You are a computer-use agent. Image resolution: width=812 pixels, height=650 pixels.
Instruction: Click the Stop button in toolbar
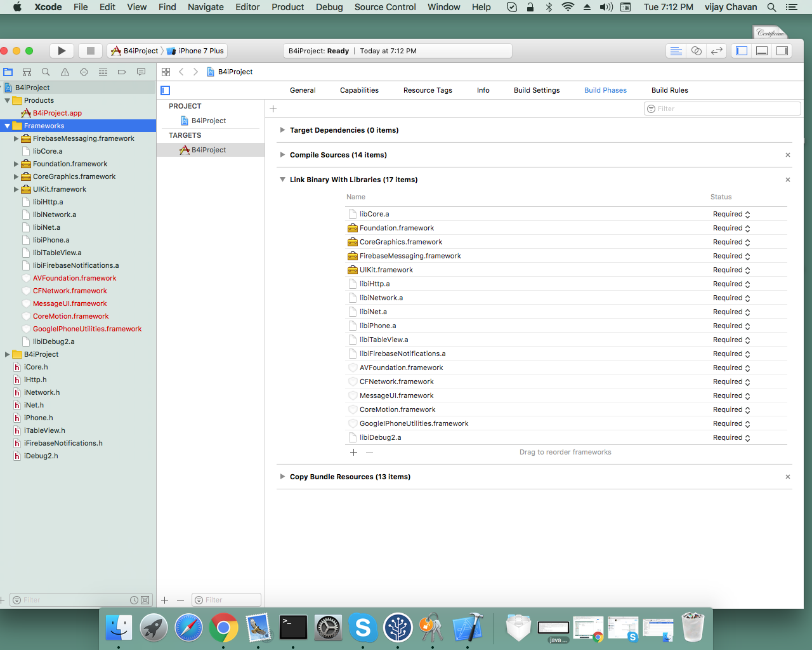click(x=90, y=51)
